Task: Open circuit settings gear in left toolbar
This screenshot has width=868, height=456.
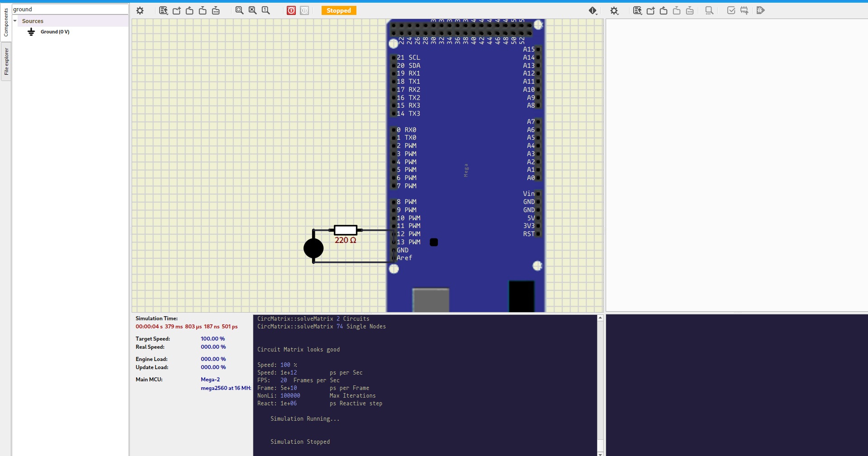Action: (140, 10)
